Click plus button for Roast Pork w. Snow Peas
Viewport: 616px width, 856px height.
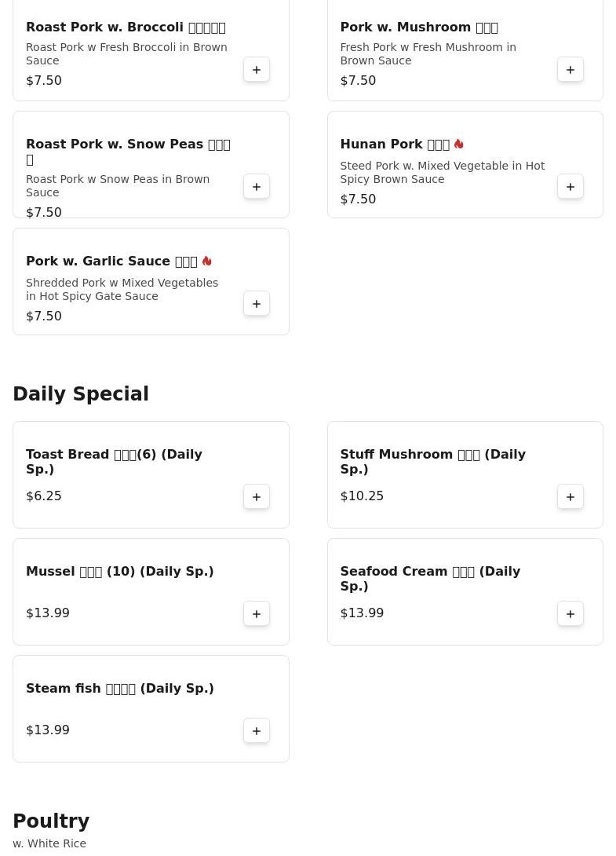pos(257,187)
